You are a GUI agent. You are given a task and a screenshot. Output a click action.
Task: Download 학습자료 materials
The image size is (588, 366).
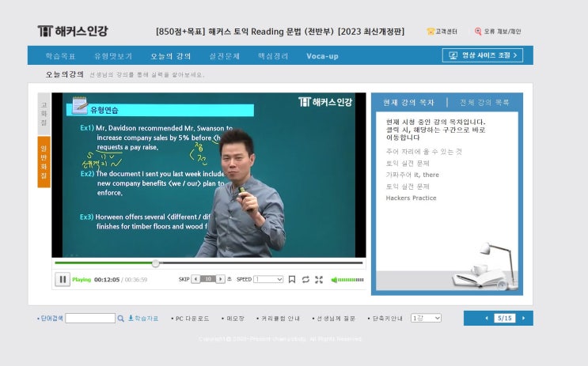click(143, 319)
